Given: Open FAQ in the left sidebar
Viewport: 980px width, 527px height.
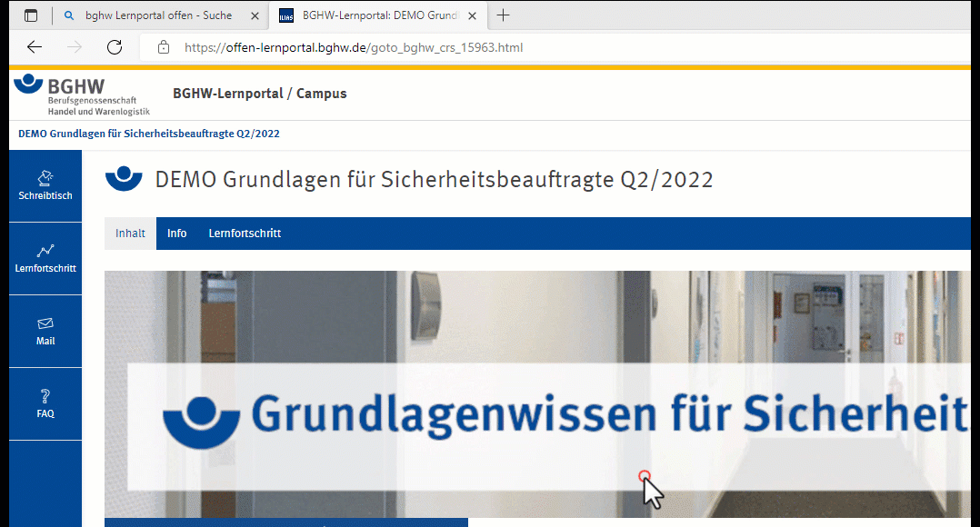Looking at the screenshot, I should pos(45,404).
